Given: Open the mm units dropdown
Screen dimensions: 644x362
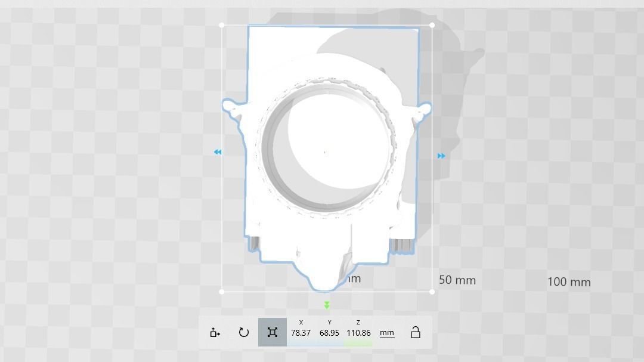Looking at the screenshot, I should coord(387,333).
